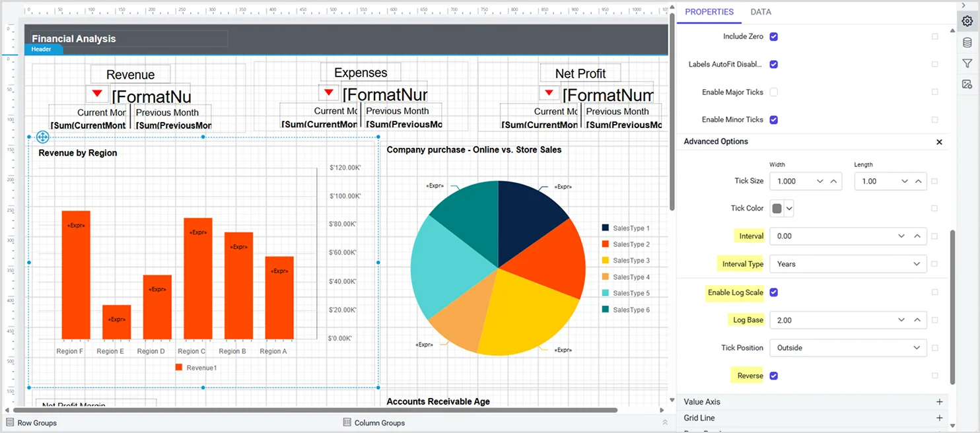The width and height of the screenshot is (980, 433).
Task: Uncheck the Reverse checkbox
Action: [x=774, y=375]
